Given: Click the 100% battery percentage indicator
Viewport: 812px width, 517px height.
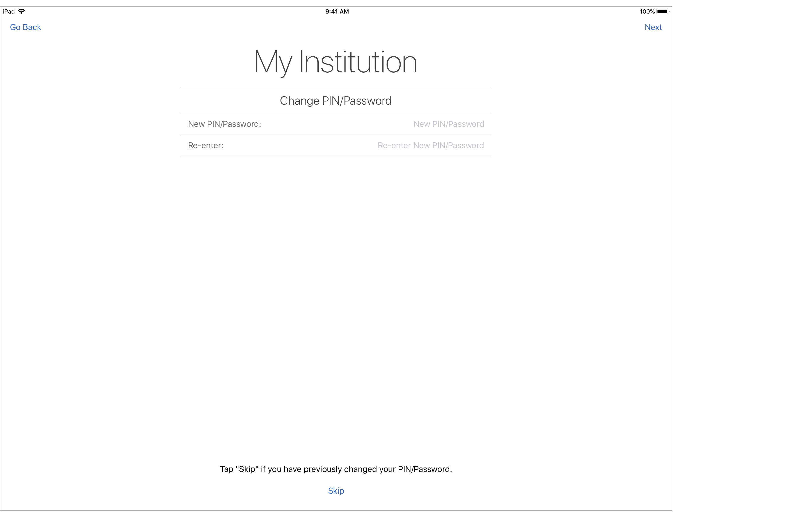Looking at the screenshot, I should 647,11.
